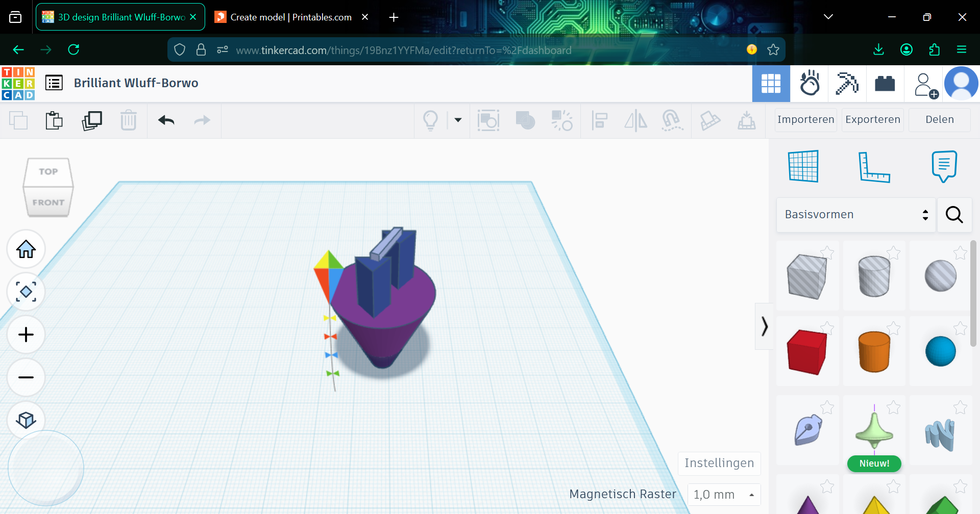Viewport: 980px width, 514px height.
Task: Click the Cruise magnet icon
Action: (672, 121)
